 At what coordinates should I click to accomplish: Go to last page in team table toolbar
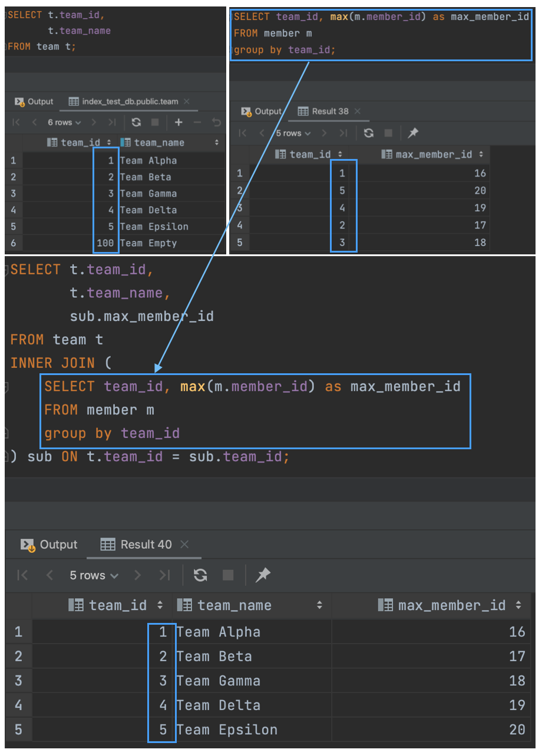click(111, 122)
